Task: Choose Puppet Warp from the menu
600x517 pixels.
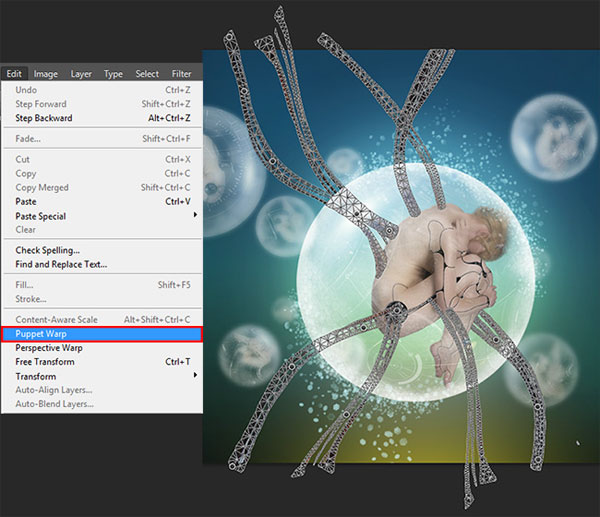Action: 102,334
